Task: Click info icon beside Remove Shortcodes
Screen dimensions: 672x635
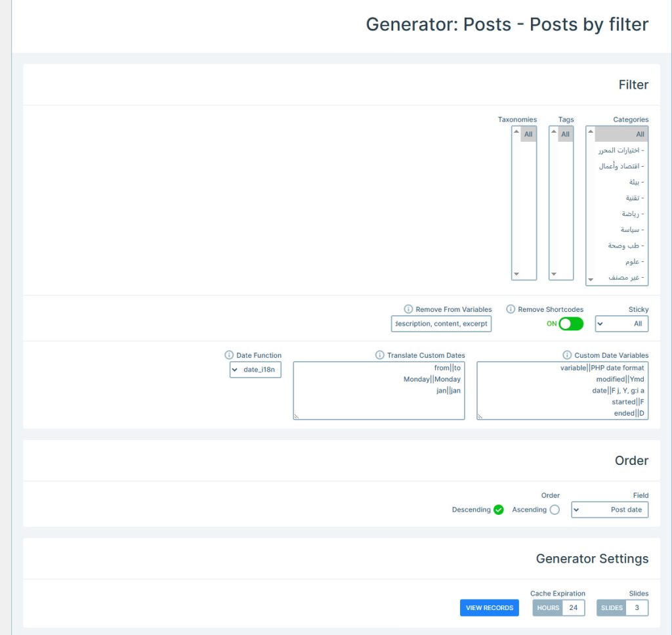Action: (511, 309)
